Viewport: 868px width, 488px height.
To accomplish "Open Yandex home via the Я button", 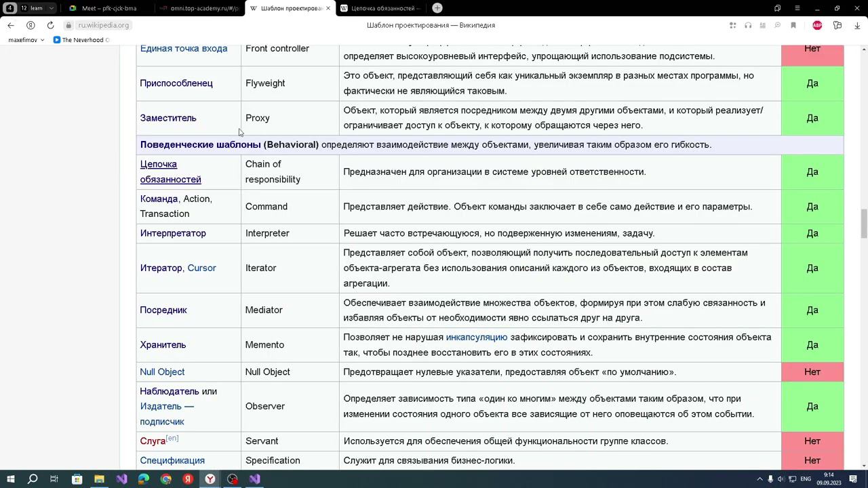I will pos(31,25).
